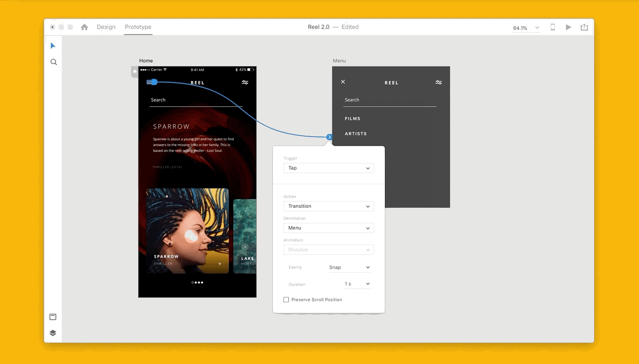639x364 pixels.
Task: Select the Home artboard title label
Action: (x=146, y=61)
